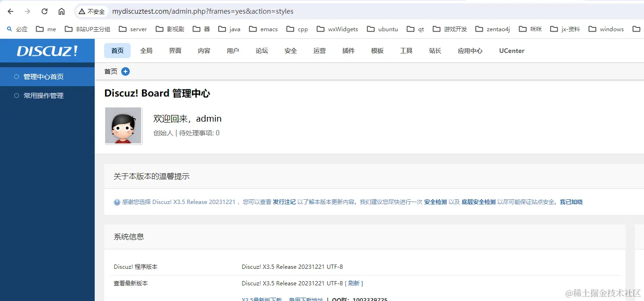Open the 内容 menu
644x301 pixels.
click(204, 51)
